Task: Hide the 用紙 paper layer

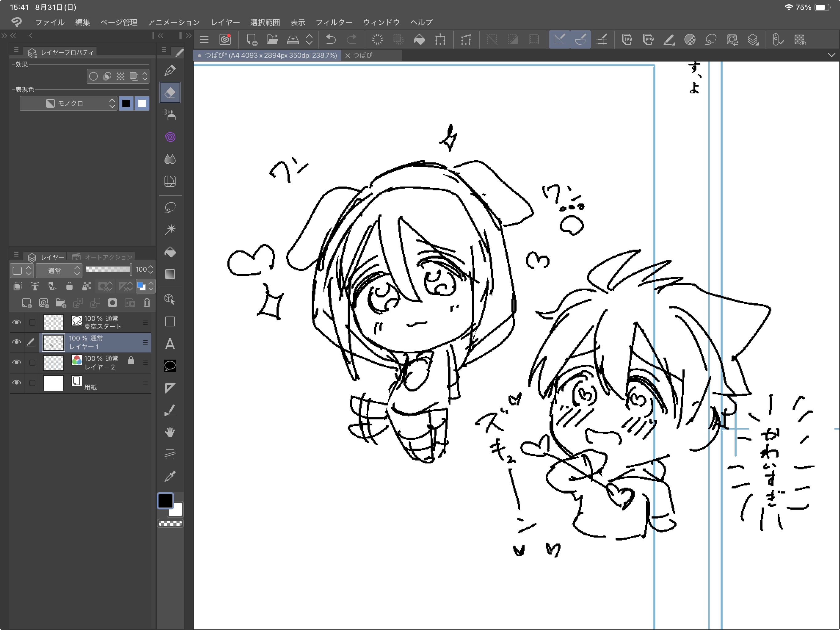Action: pyautogui.click(x=16, y=383)
